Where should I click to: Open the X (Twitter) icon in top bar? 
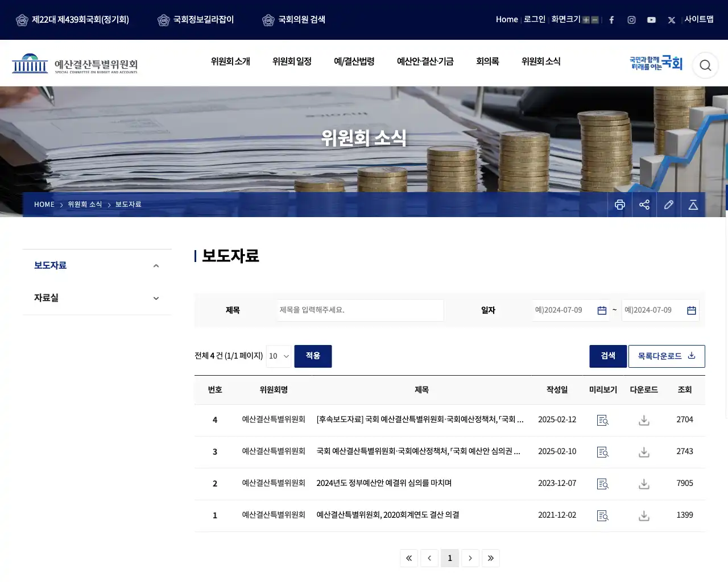click(x=672, y=20)
